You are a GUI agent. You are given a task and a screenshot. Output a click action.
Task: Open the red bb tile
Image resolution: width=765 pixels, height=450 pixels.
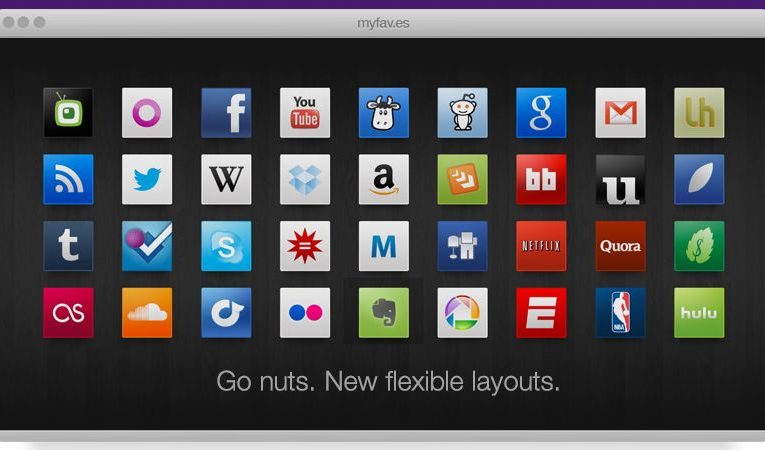tap(542, 180)
